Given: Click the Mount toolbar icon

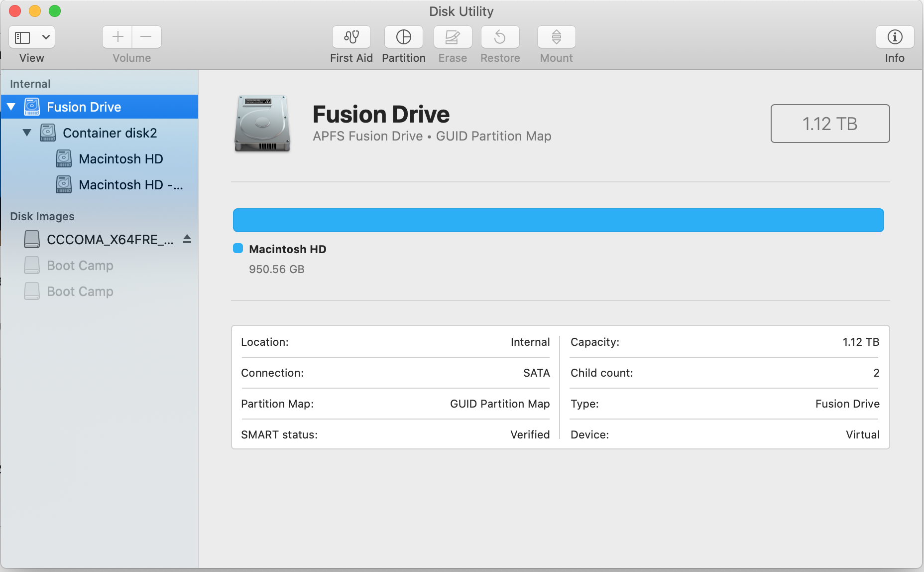Looking at the screenshot, I should (x=556, y=37).
